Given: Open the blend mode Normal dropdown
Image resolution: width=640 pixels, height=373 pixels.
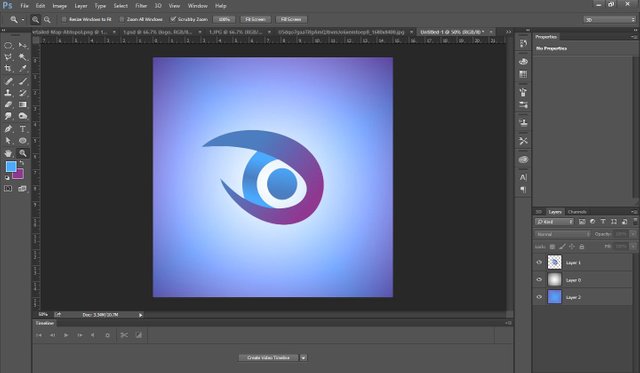Looking at the screenshot, I should click(x=562, y=234).
